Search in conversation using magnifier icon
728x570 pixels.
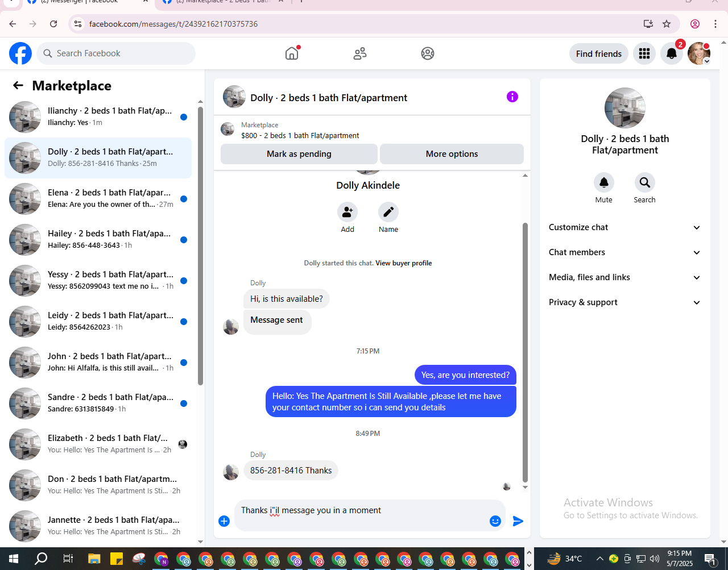click(645, 182)
